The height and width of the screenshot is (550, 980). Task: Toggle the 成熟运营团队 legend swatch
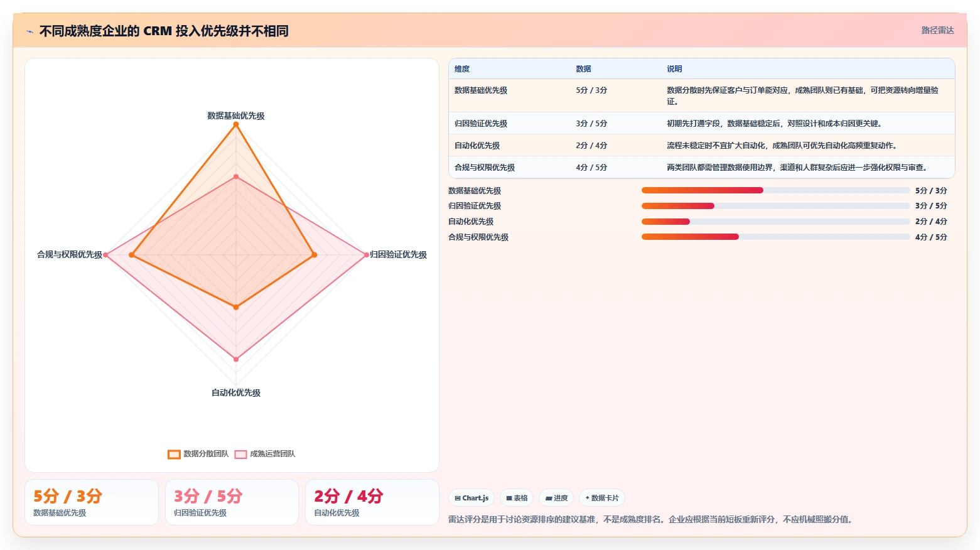(x=241, y=454)
